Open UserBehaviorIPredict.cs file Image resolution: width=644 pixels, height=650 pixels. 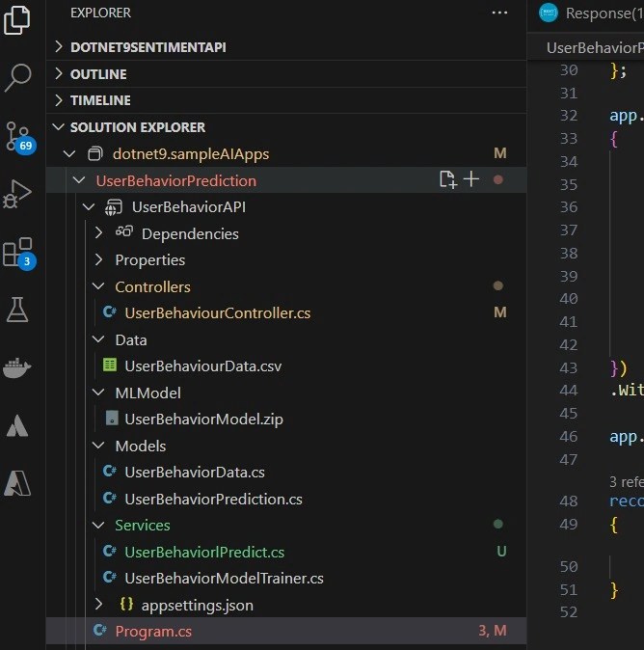point(204,552)
